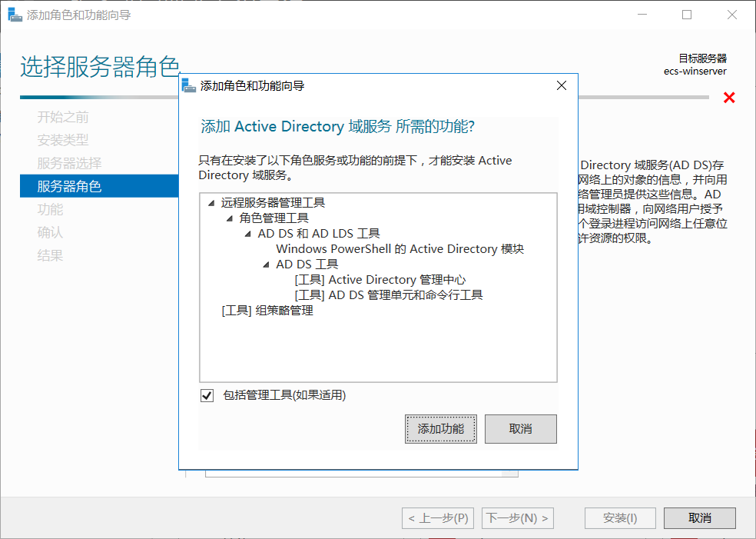Cancel the dialog with 取消 beside 添加功能
Viewport: 756px width, 539px height.
(x=521, y=428)
